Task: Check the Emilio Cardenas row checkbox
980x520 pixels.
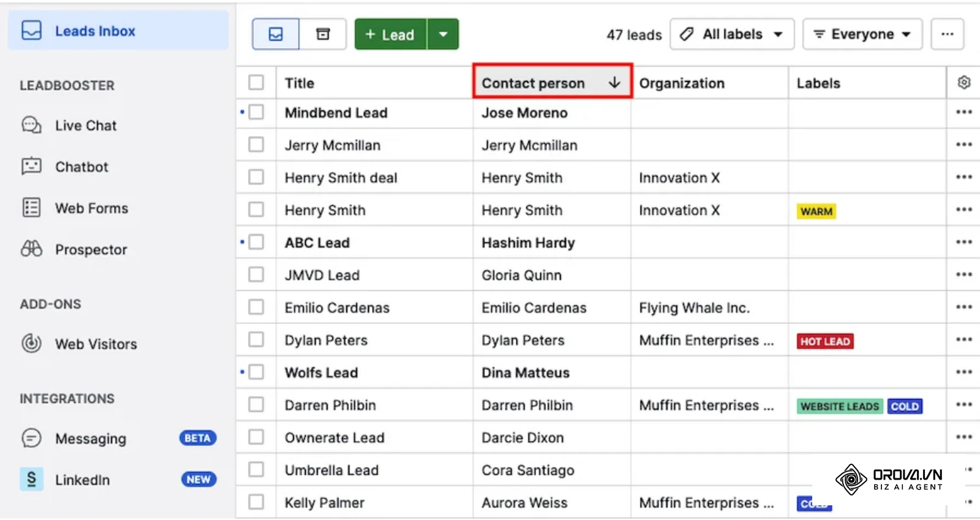Action: pyautogui.click(x=256, y=307)
